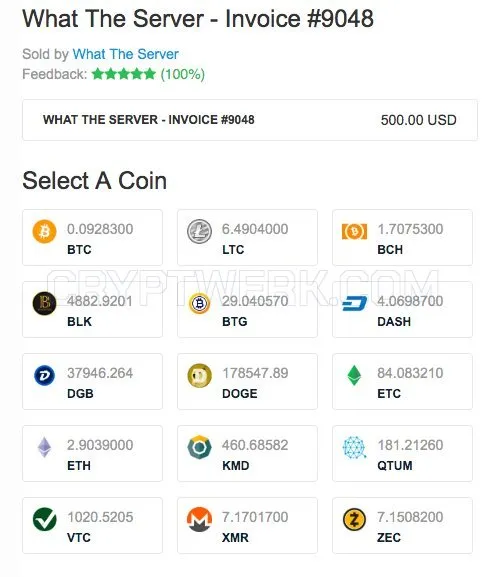Viewport: 487px width, 577px height.
Task: Choose the yellow Zcash ZEC icon
Action: coord(354,519)
